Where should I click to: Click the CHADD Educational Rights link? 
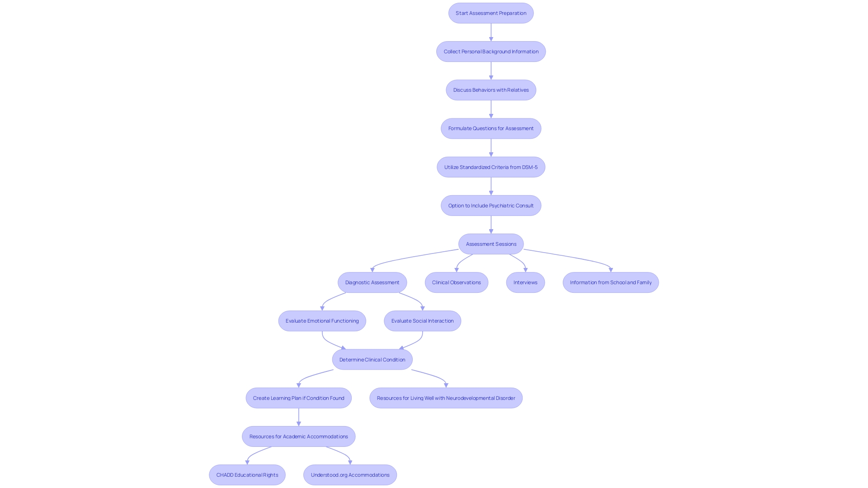(x=247, y=475)
